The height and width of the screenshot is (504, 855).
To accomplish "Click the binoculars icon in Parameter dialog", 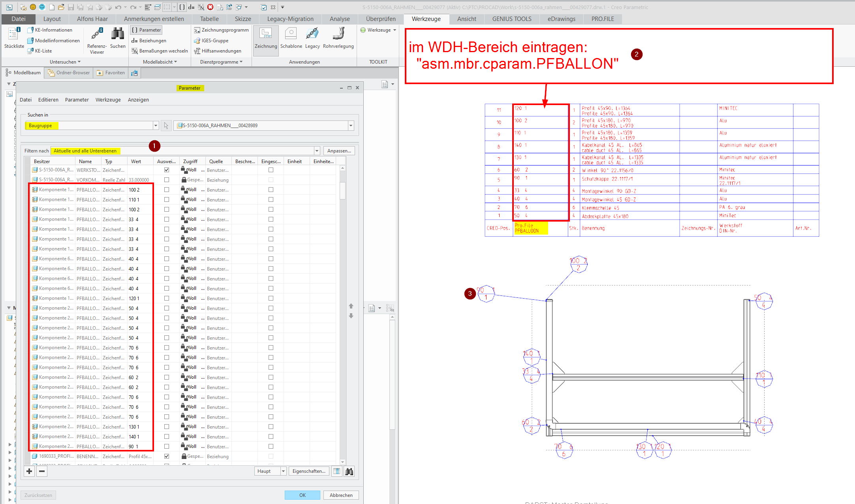I will coord(349,471).
